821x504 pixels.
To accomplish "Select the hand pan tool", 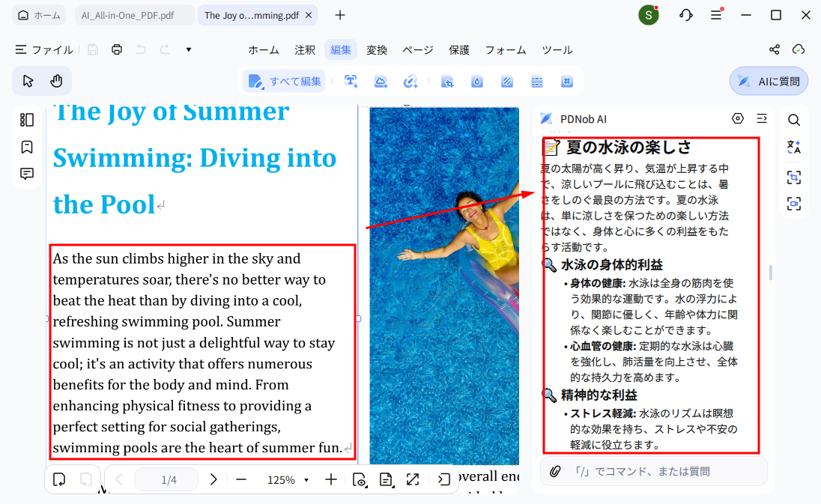I will [56, 81].
